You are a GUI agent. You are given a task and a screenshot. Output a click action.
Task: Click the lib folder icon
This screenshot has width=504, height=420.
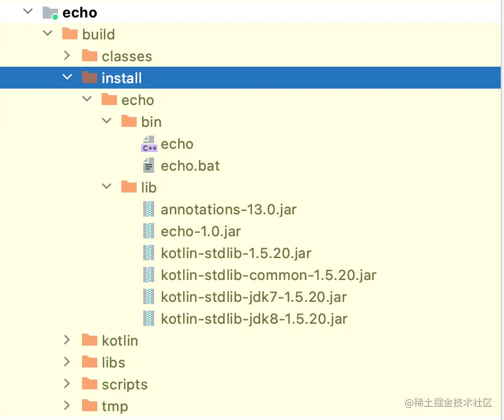coord(128,188)
